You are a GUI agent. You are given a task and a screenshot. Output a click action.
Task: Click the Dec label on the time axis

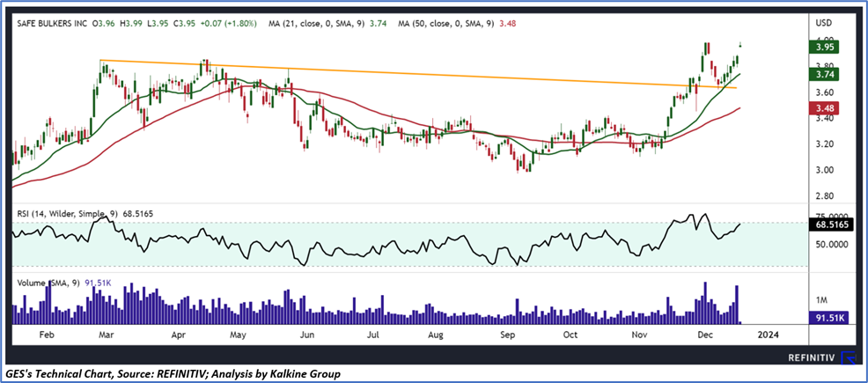[x=704, y=335]
